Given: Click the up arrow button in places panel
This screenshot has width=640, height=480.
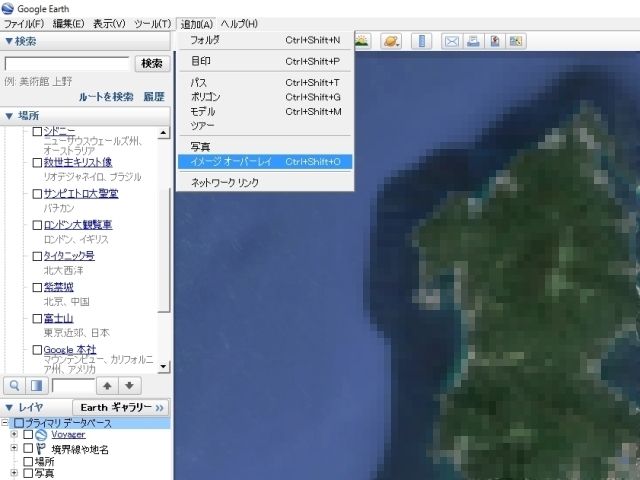Looking at the screenshot, I should click(x=107, y=385).
